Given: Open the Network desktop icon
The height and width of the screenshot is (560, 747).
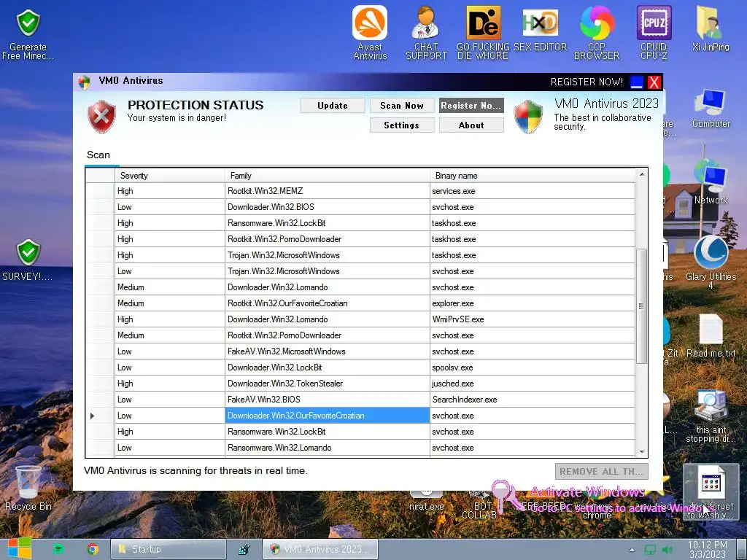Looking at the screenshot, I should (x=711, y=183).
